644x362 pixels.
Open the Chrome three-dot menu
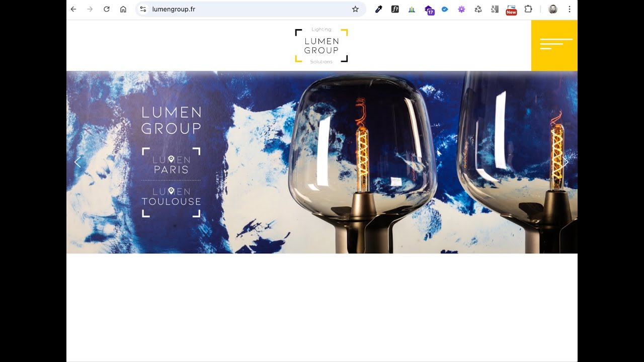pos(570,9)
